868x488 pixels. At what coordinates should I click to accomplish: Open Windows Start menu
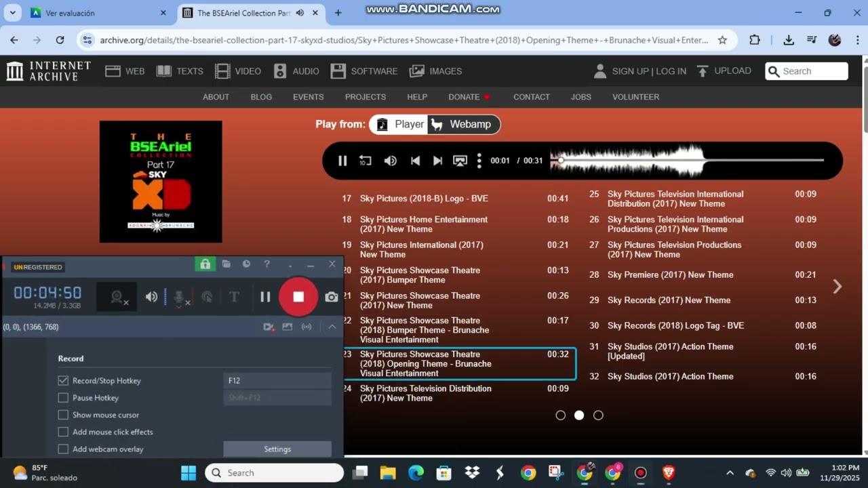(x=189, y=473)
